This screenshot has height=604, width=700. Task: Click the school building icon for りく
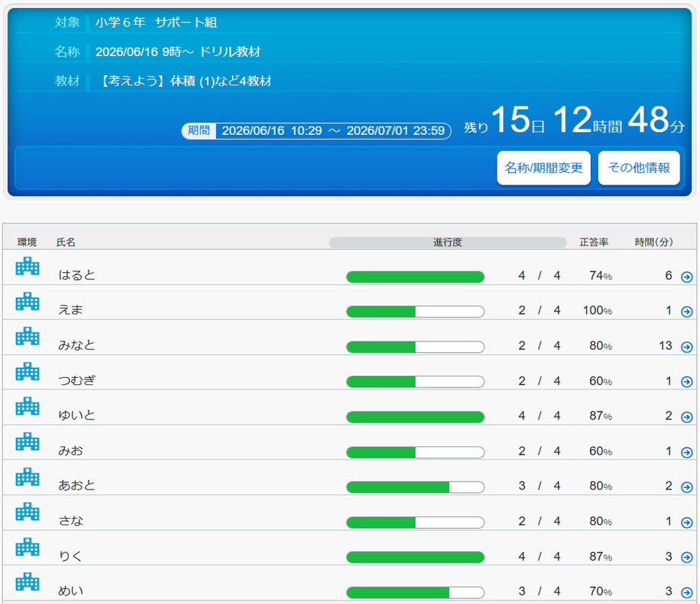[28, 547]
